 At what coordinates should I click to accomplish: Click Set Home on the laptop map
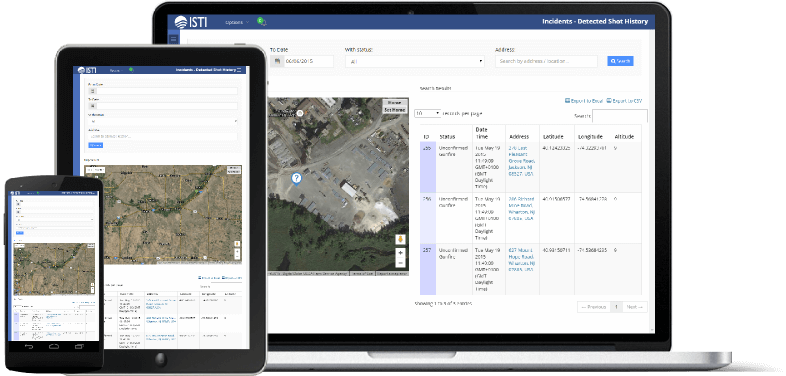395,110
